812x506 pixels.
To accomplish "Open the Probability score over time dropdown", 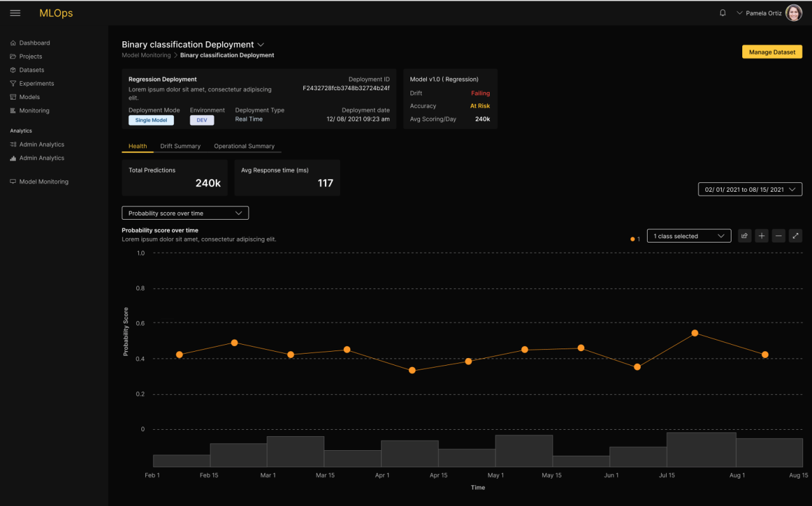I will [x=185, y=213].
